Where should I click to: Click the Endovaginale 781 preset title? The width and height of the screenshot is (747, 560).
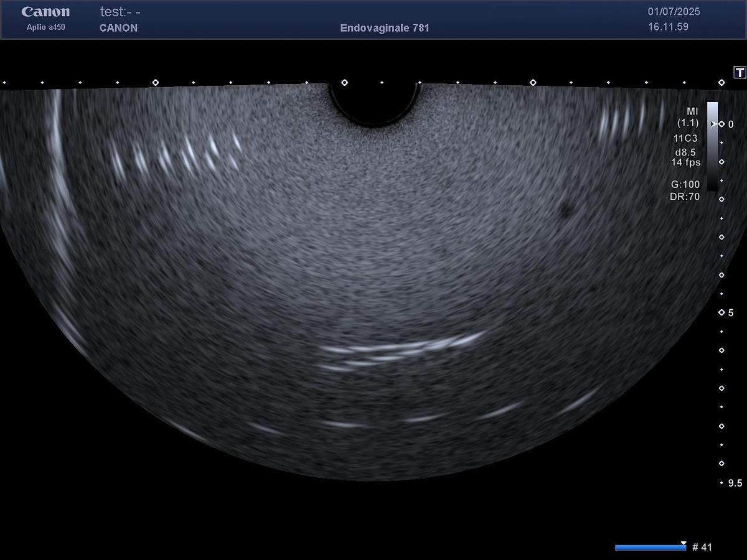385,28
